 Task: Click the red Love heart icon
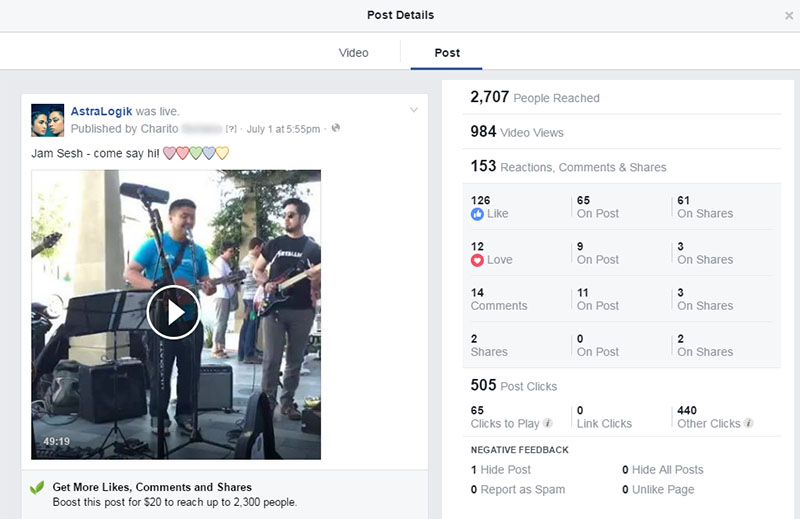(x=477, y=260)
